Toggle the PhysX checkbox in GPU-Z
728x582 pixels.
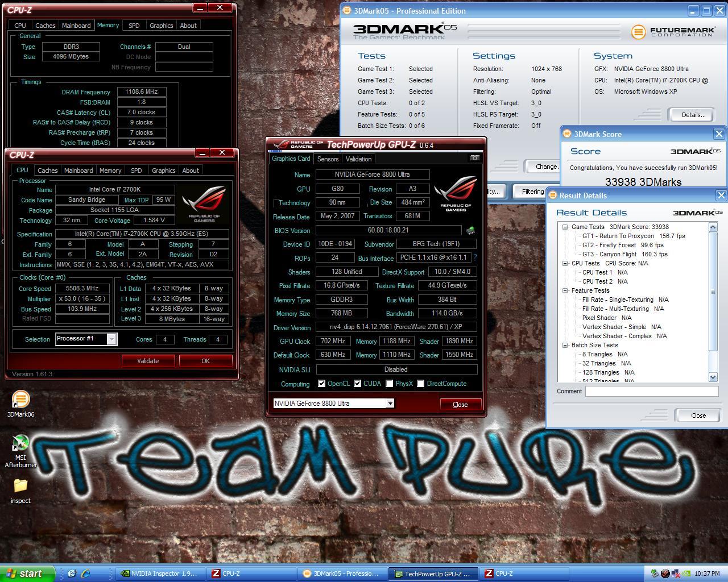[389, 384]
